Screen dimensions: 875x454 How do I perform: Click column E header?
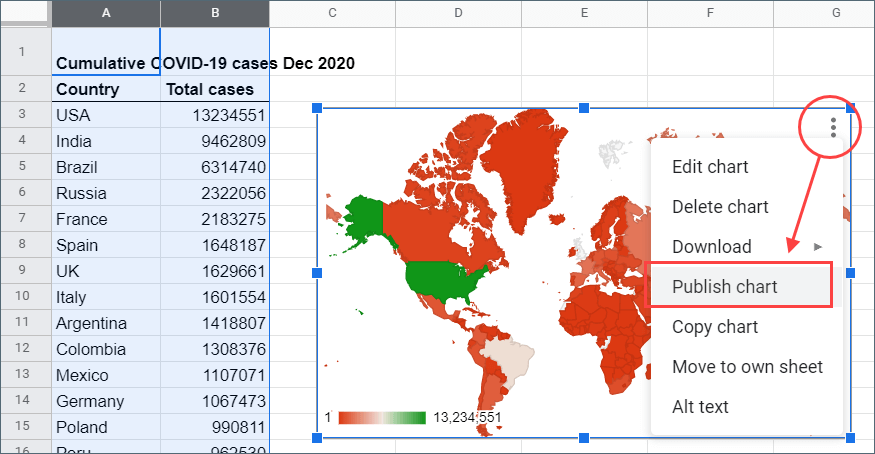[584, 13]
